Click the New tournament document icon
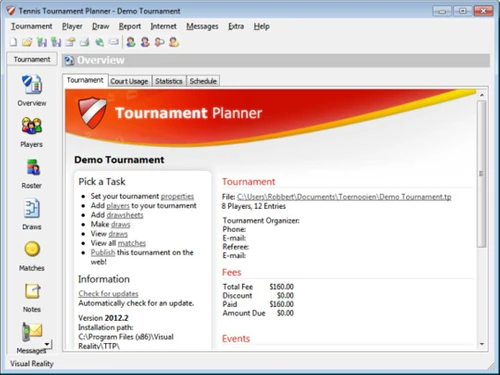The image size is (500, 375). (x=13, y=42)
